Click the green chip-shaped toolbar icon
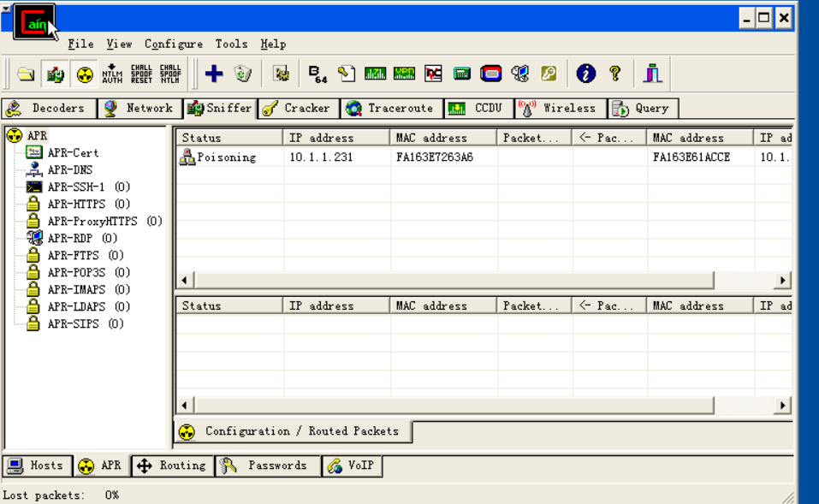This screenshot has height=504, width=819. pos(462,74)
